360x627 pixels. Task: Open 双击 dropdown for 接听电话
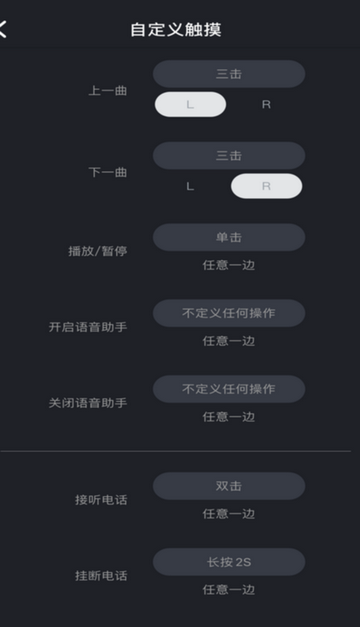pyautogui.click(x=229, y=486)
